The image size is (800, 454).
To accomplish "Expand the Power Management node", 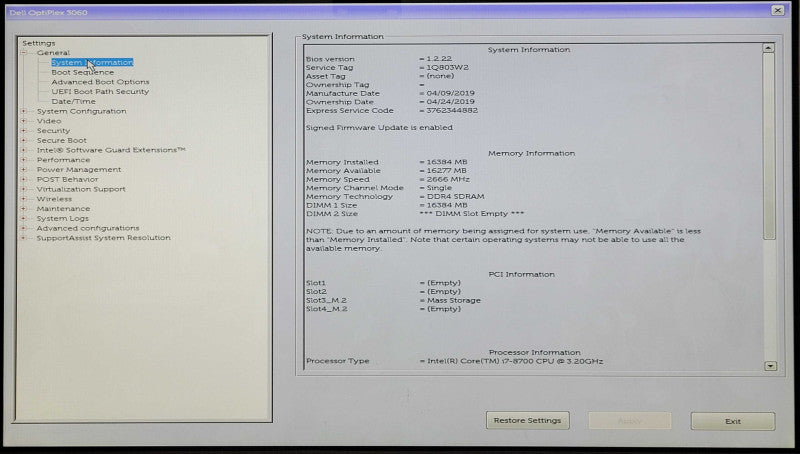I will (23, 169).
